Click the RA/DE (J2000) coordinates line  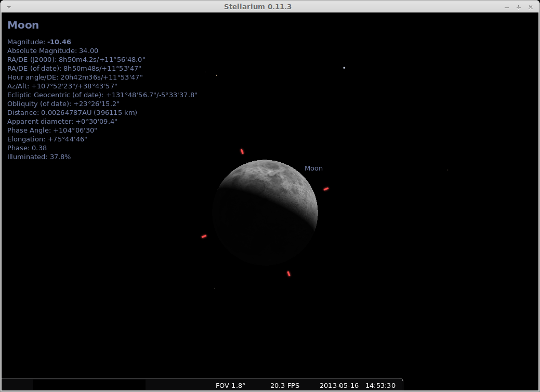coord(76,60)
